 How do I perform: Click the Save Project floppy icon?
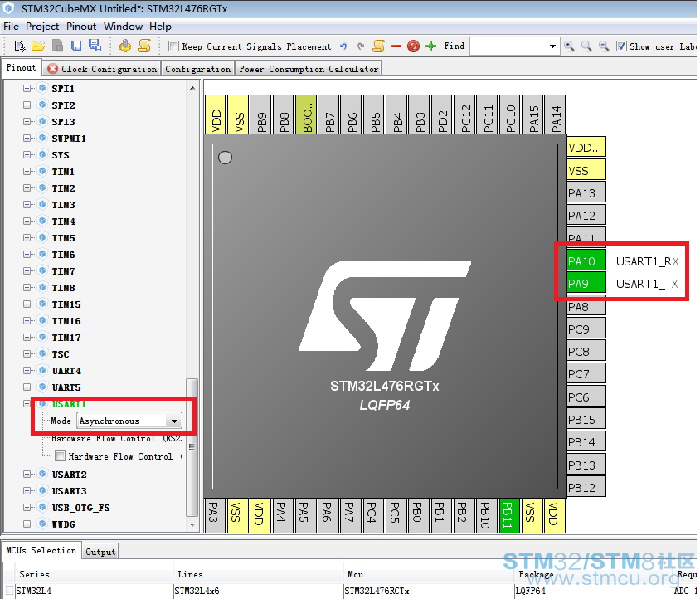(76, 46)
